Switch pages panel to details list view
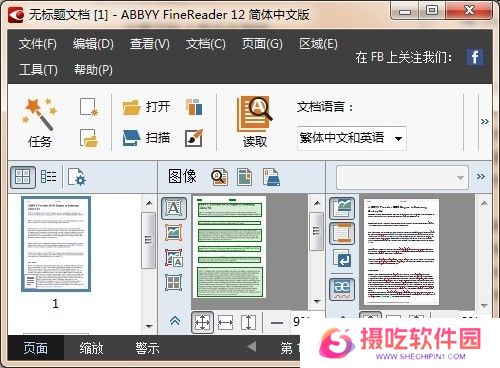Viewport: 500px width, 368px height. tap(48, 177)
